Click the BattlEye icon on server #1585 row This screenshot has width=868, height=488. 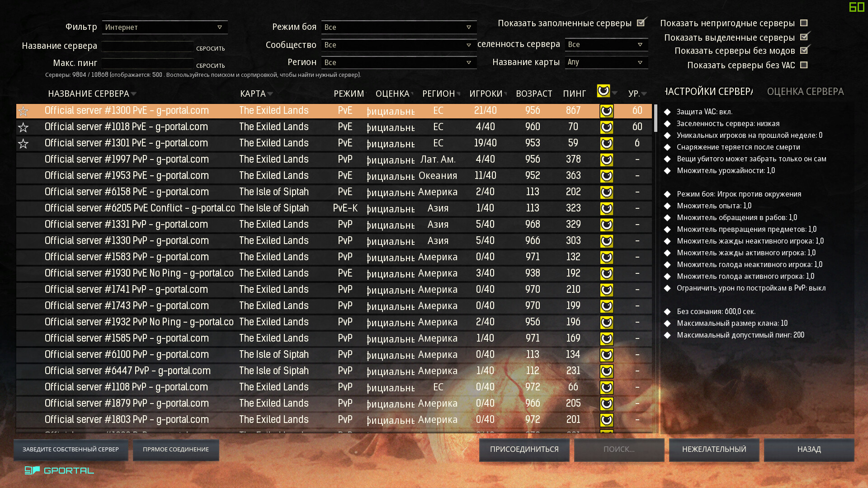point(607,339)
